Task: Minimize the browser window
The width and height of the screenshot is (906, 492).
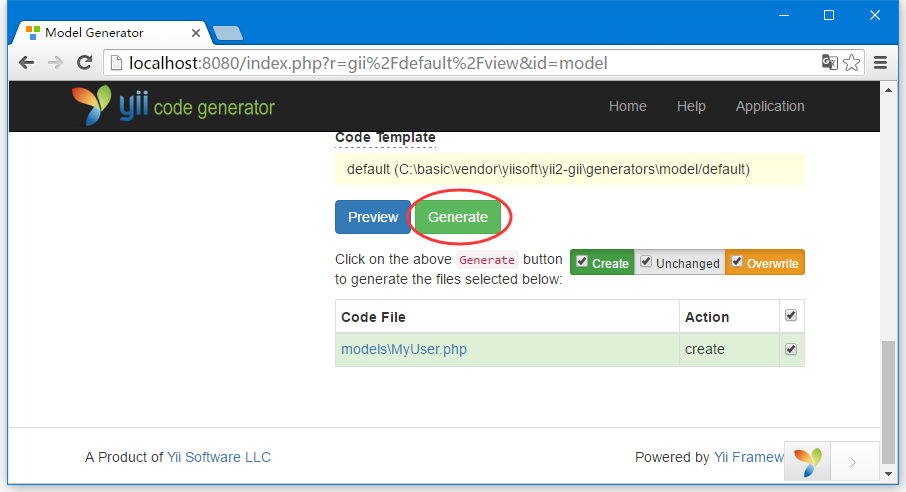Action: (784, 16)
